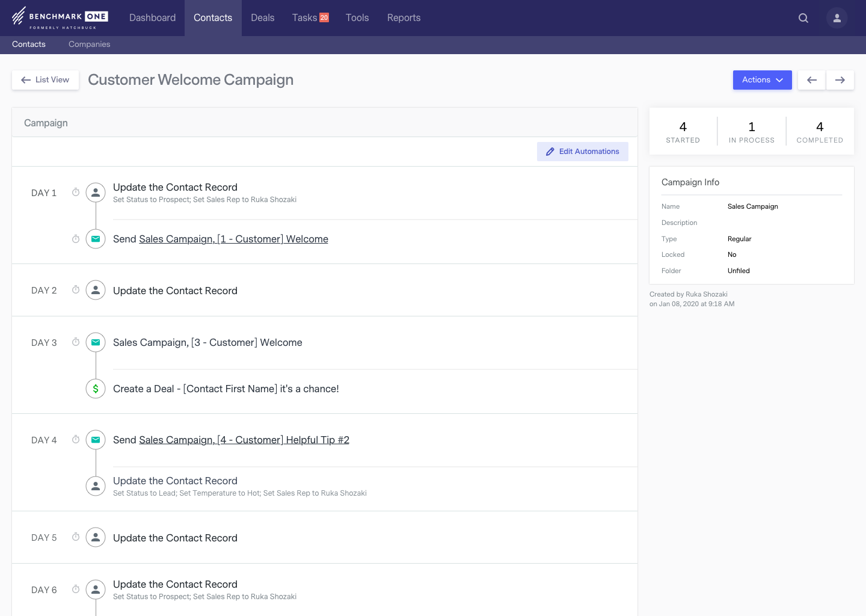
Task: Click the Day 1 email envelope icon
Action: click(x=96, y=239)
